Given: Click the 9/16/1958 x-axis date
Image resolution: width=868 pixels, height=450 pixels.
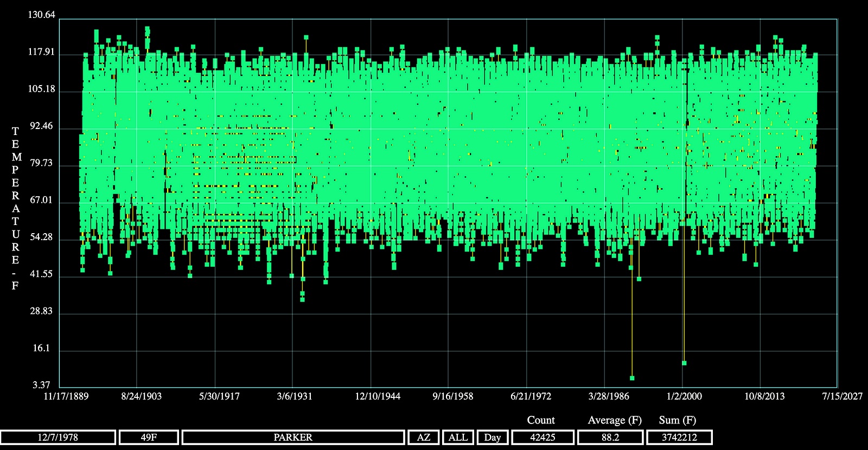Looking at the screenshot, I should [x=453, y=396].
